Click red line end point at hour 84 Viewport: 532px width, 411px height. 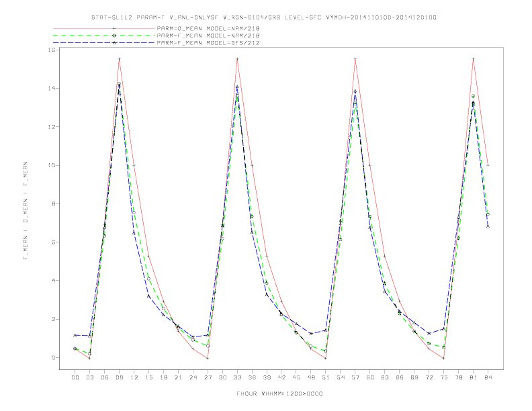(488, 165)
